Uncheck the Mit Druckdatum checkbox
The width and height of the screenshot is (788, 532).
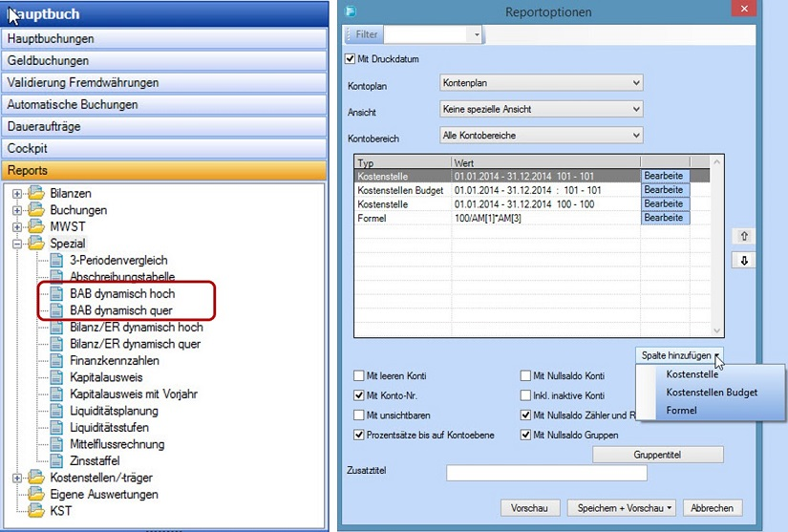click(x=350, y=59)
